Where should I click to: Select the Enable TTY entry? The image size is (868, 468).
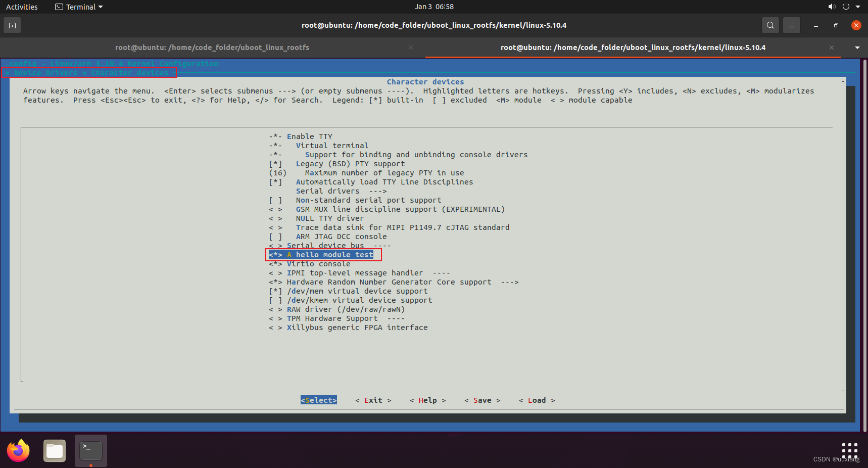click(301, 136)
